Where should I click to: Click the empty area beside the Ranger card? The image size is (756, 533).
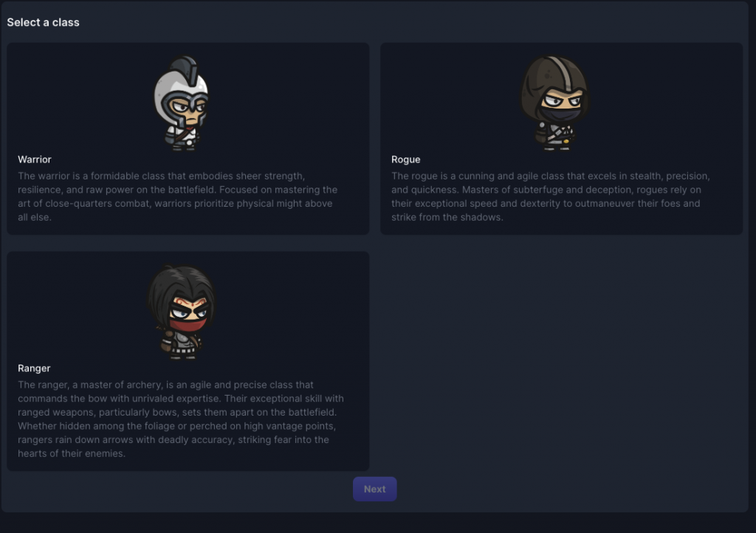[561, 361]
